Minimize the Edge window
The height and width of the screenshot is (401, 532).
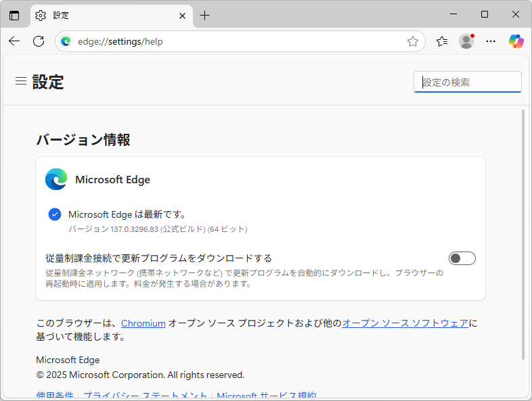(453, 14)
